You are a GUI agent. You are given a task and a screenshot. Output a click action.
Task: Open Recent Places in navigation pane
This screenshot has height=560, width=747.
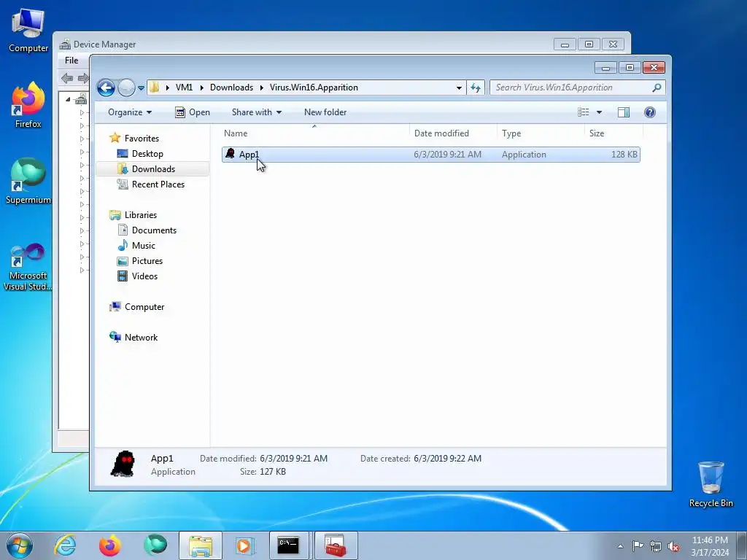tap(158, 184)
